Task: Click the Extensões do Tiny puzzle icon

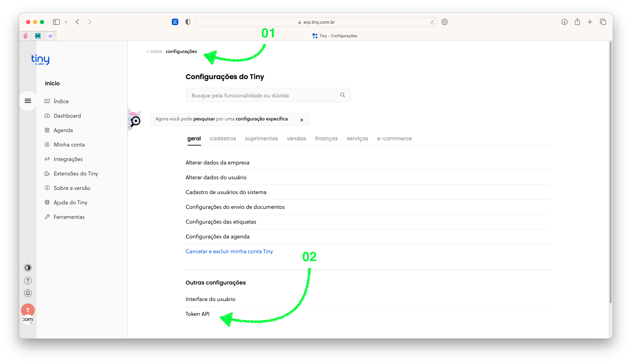Action: click(x=47, y=173)
